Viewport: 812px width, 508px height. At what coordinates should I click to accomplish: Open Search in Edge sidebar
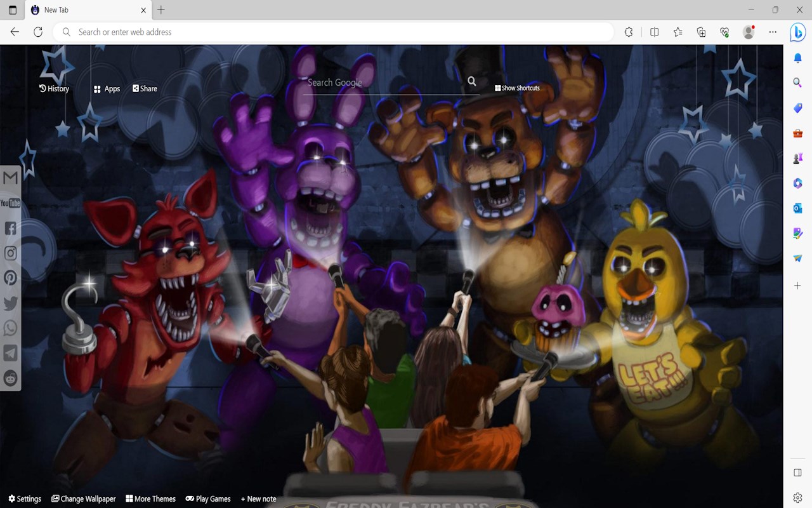tap(798, 83)
